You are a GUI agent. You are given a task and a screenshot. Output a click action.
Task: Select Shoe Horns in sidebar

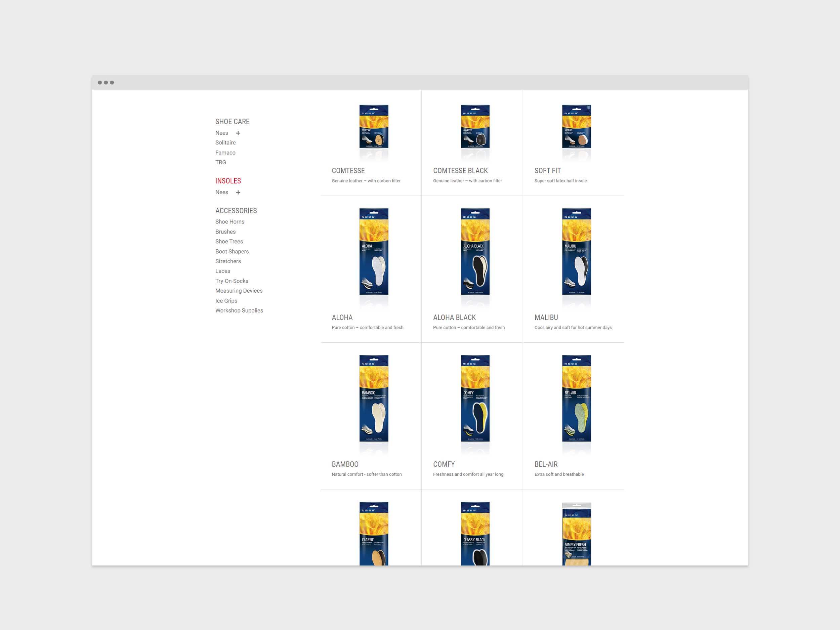pyautogui.click(x=229, y=222)
